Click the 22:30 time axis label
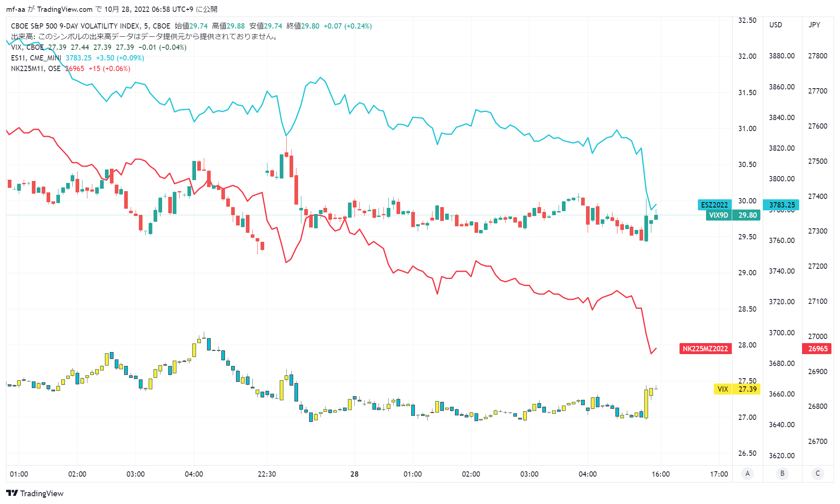 click(267, 474)
